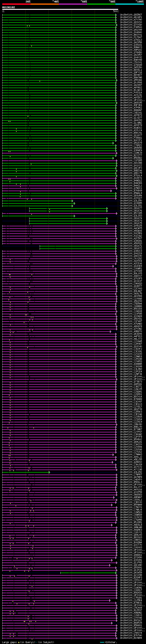Click the UniRef100_C7R1B1 entry

coord(131,598)
